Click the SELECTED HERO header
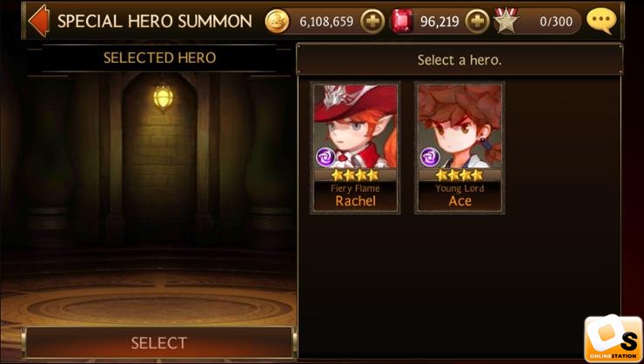 pos(159,58)
